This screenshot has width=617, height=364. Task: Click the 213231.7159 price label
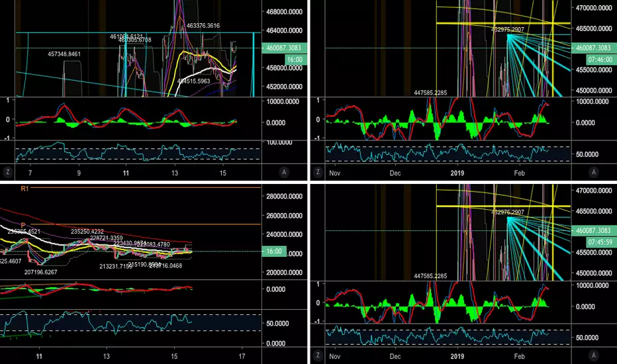(116, 267)
